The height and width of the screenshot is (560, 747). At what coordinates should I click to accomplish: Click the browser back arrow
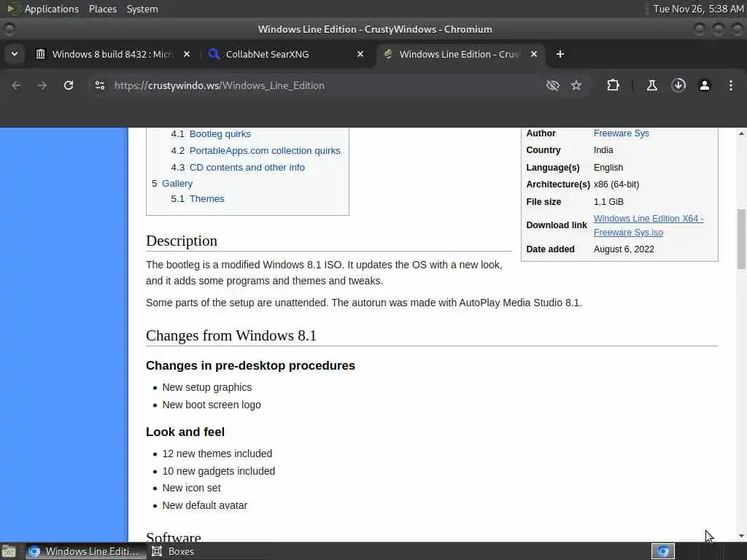click(16, 85)
